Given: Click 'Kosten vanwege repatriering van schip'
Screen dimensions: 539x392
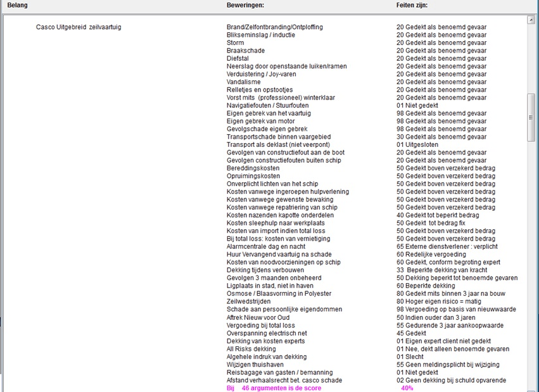Looking at the screenshot, I should [282, 208].
